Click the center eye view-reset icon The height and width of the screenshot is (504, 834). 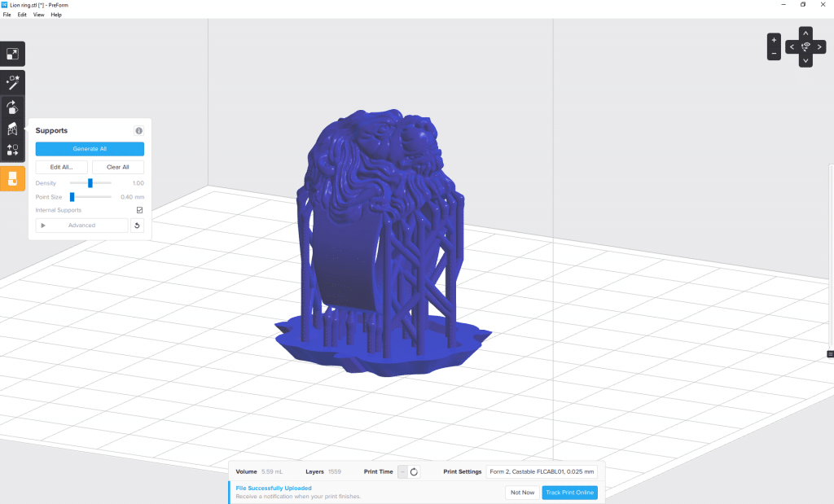805,47
